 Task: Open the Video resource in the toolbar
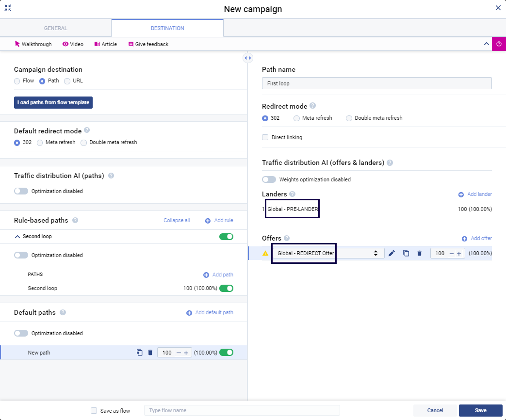[x=73, y=44]
